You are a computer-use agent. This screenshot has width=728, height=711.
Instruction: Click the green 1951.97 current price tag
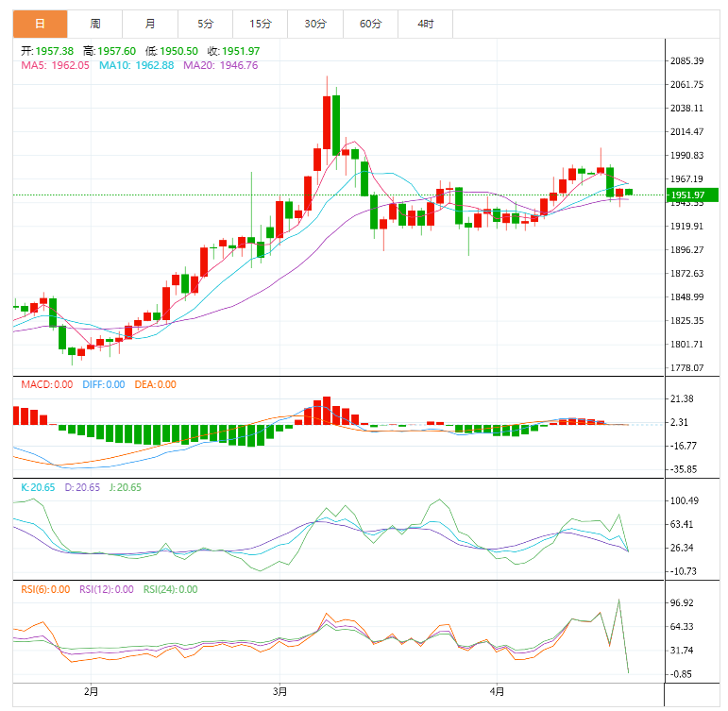click(x=692, y=195)
